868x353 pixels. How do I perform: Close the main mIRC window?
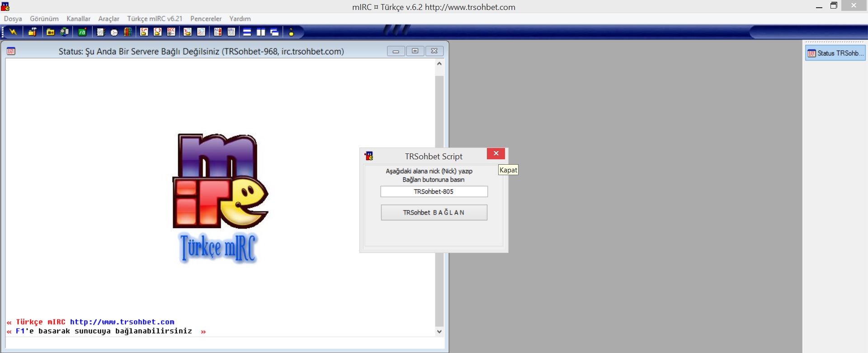coord(854,5)
